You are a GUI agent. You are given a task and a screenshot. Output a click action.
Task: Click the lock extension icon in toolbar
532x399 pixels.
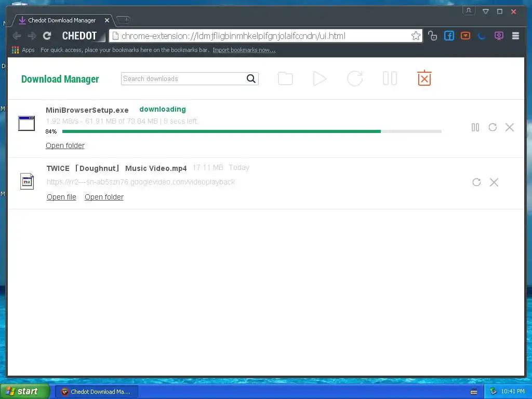pyautogui.click(x=432, y=36)
